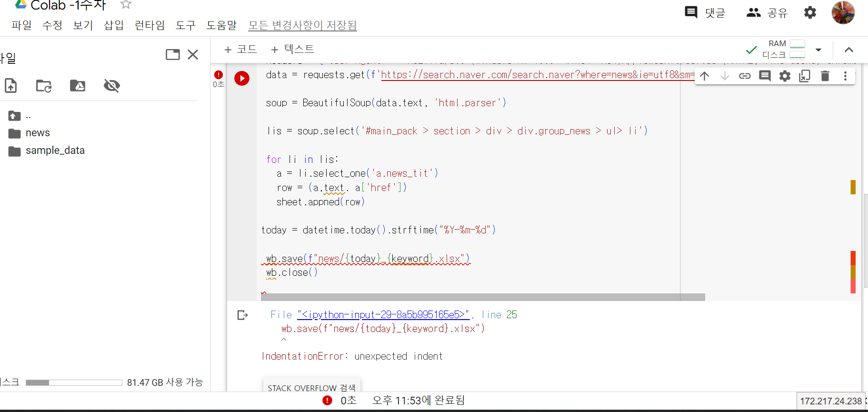
Task: Open the comments (댓글) panel
Action: pyautogui.click(x=705, y=12)
